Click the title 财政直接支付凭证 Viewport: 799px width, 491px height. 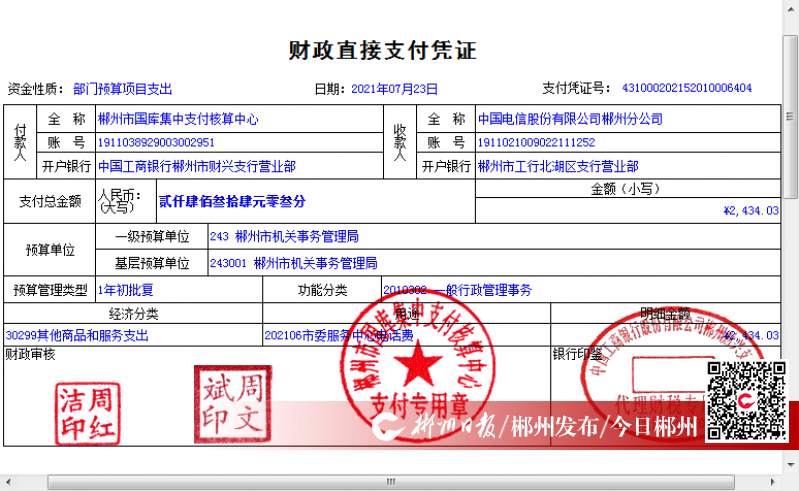click(382, 50)
